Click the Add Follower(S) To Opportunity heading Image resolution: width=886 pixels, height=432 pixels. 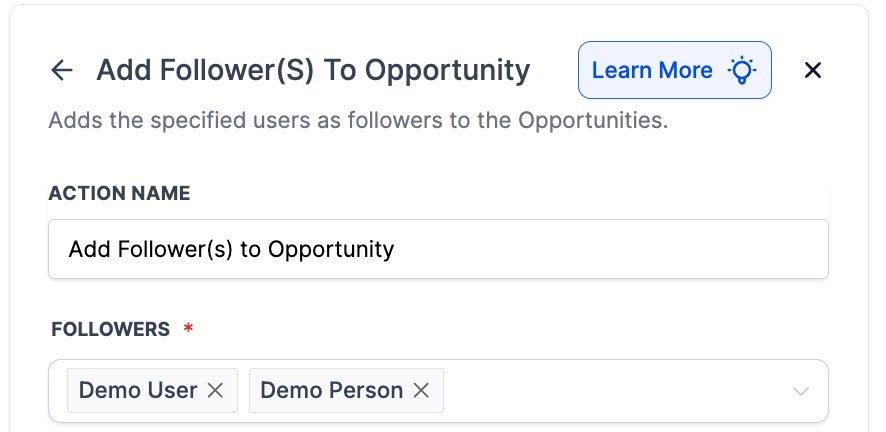[313, 70]
